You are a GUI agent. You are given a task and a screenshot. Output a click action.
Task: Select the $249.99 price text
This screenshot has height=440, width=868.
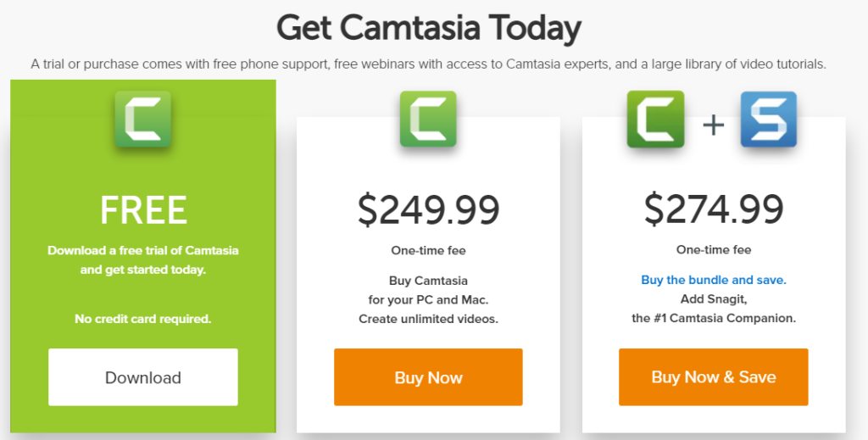[x=428, y=209]
